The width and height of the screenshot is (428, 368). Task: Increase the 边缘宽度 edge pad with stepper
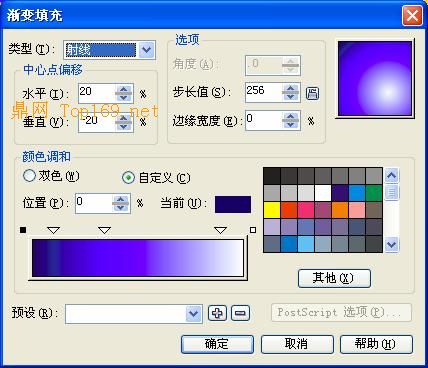point(290,116)
